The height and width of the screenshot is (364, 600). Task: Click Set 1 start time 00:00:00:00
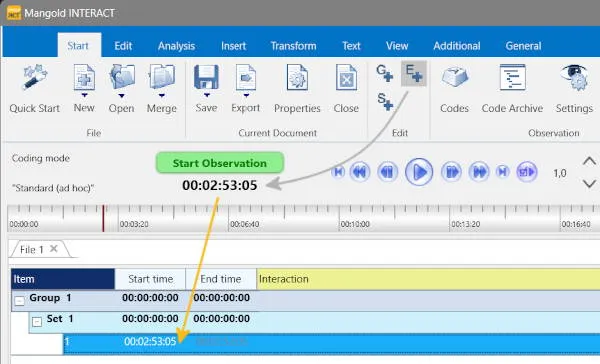point(150,318)
